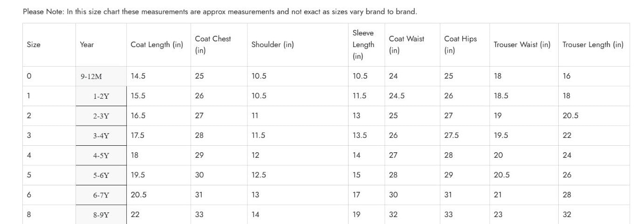Click the Please Note disclaimer text

point(220,12)
